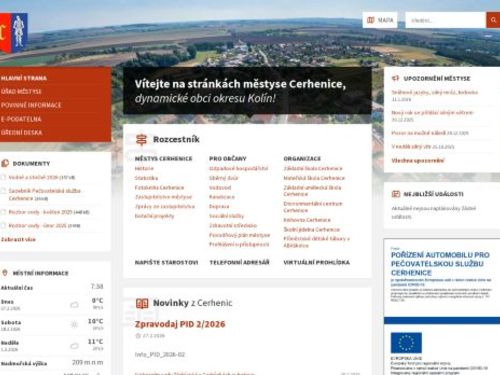Open Úřad městyse in the red menu
The width and height of the screenshot is (500, 375).
click(x=21, y=92)
